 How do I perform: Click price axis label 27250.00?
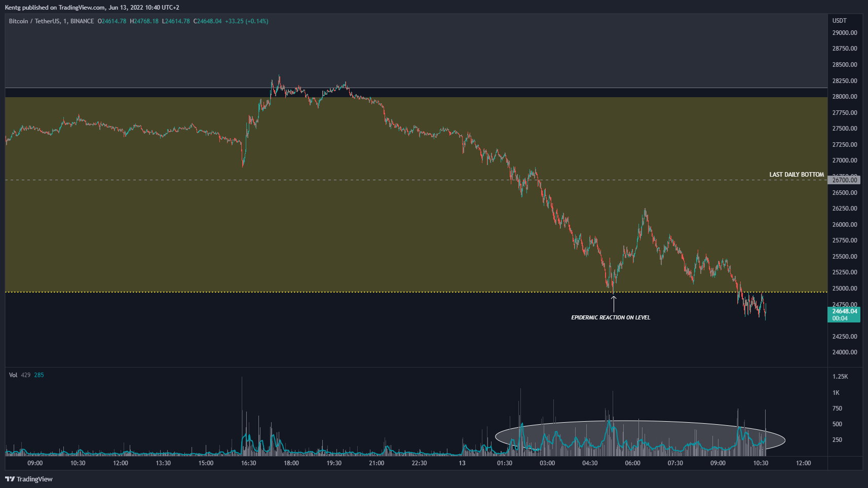(x=845, y=145)
